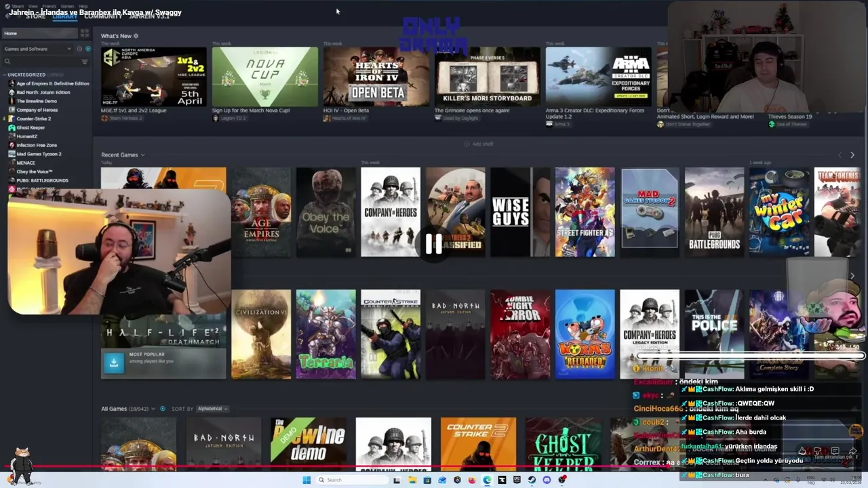Open the advanced filter icon beside library search
Image resolution: width=868 pixels, height=488 pixels.
point(85,62)
